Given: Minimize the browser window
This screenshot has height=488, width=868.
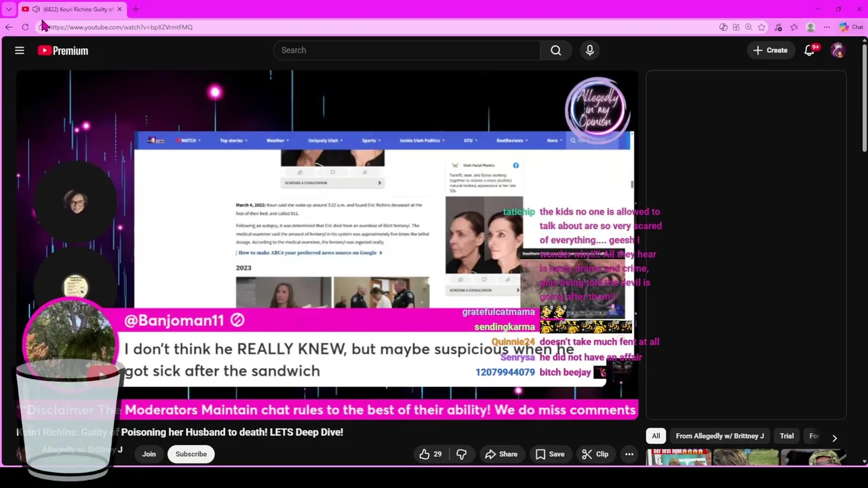Looking at the screenshot, I should (x=818, y=9).
